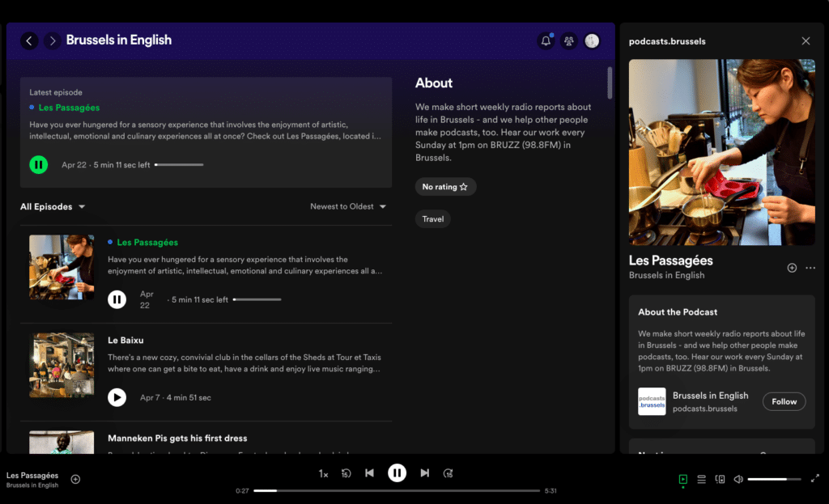Image resolution: width=829 pixels, height=504 pixels.
Task: Click the Le Baixu date Apr 7 · 4 min 51 sec
Action: pos(175,398)
